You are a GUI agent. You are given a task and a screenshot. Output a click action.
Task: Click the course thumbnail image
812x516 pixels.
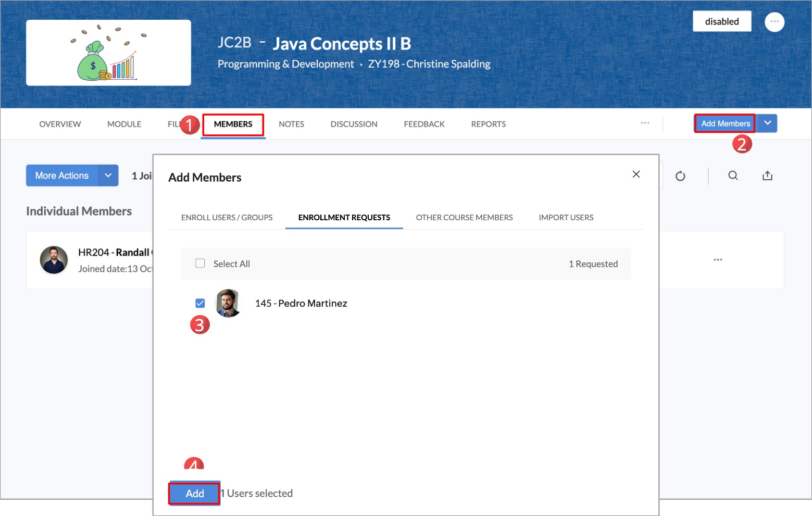108,53
